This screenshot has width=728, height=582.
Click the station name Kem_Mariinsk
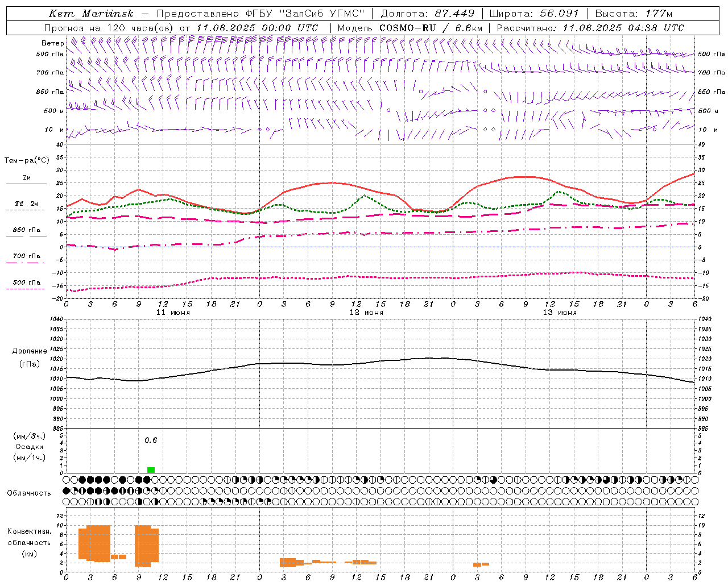91,14
